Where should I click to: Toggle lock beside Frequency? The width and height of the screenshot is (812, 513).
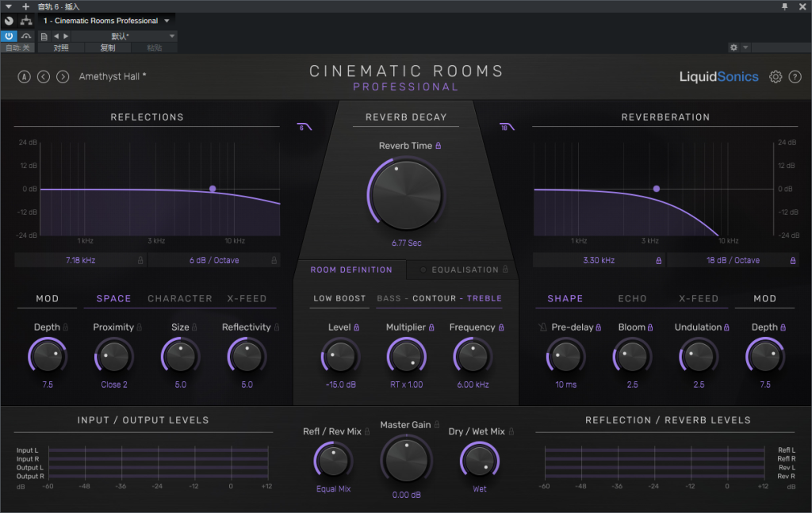[501, 327]
